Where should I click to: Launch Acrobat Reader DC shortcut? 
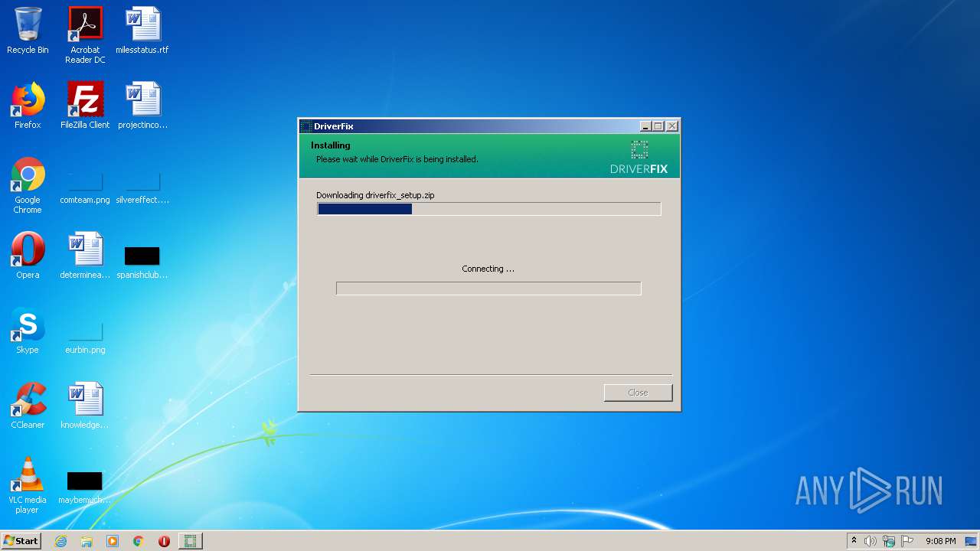[85, 35]
